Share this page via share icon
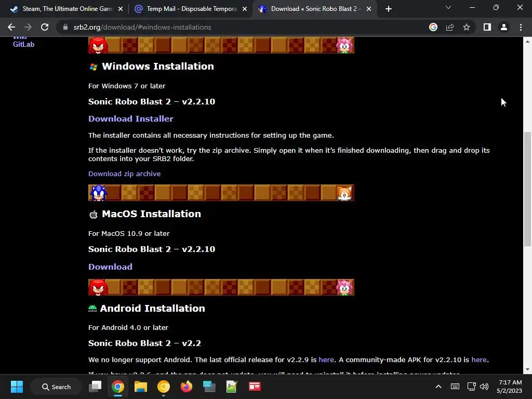532x399 pixels. [x=450, y=27]
